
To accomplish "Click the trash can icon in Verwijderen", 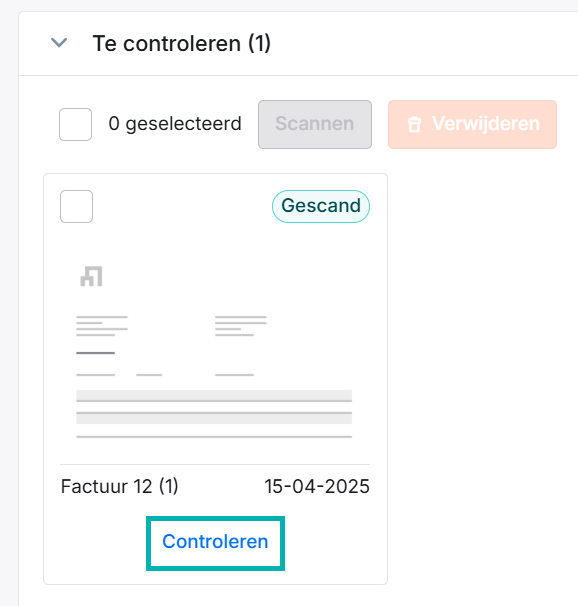I will (x=414, y=125).
